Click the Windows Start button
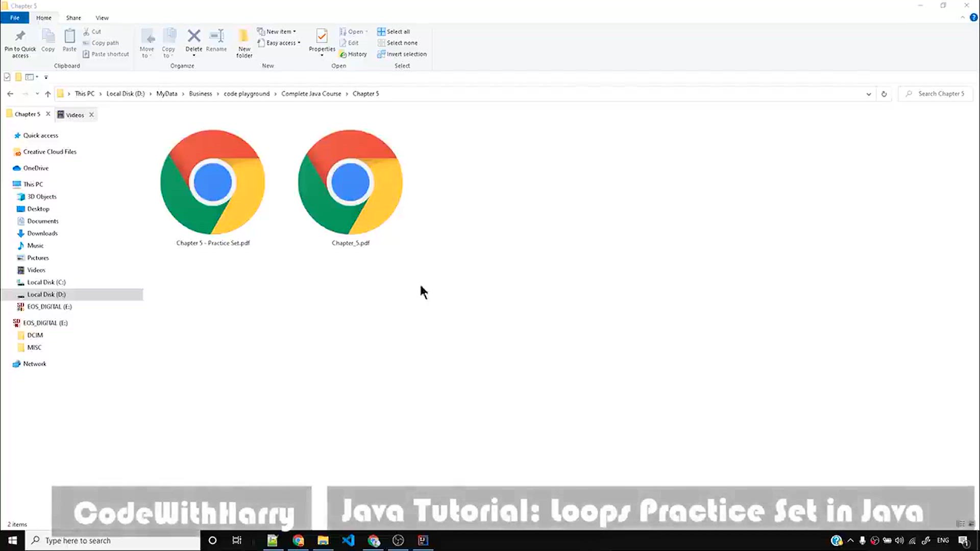Image resolution: width=980 pixels, height=551 pixels. click(x=12, y=540)
